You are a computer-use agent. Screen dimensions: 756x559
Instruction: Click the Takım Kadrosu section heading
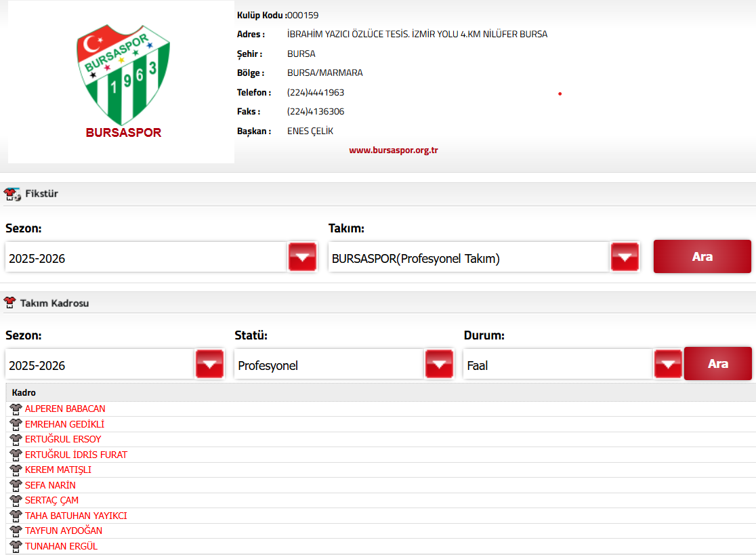[x=54, y=304]
